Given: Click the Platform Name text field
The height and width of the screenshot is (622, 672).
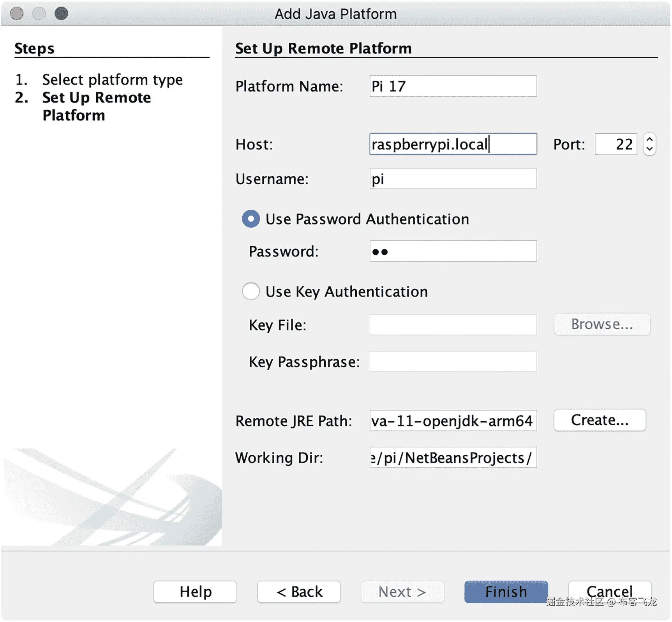Looking at the screenshot, I should (x=453, y=86).
